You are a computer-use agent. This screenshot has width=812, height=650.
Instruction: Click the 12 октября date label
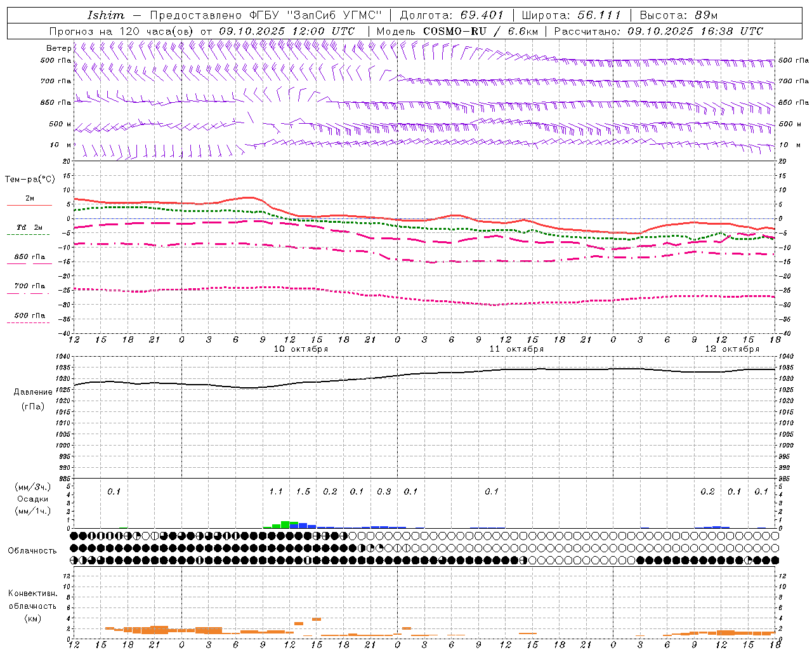pos(732,349)
